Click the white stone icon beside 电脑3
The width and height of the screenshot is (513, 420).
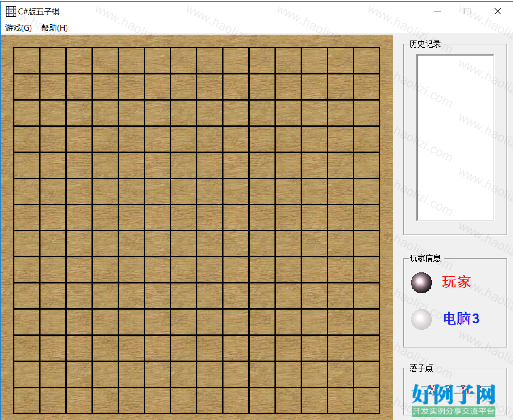tap(422, 319)
